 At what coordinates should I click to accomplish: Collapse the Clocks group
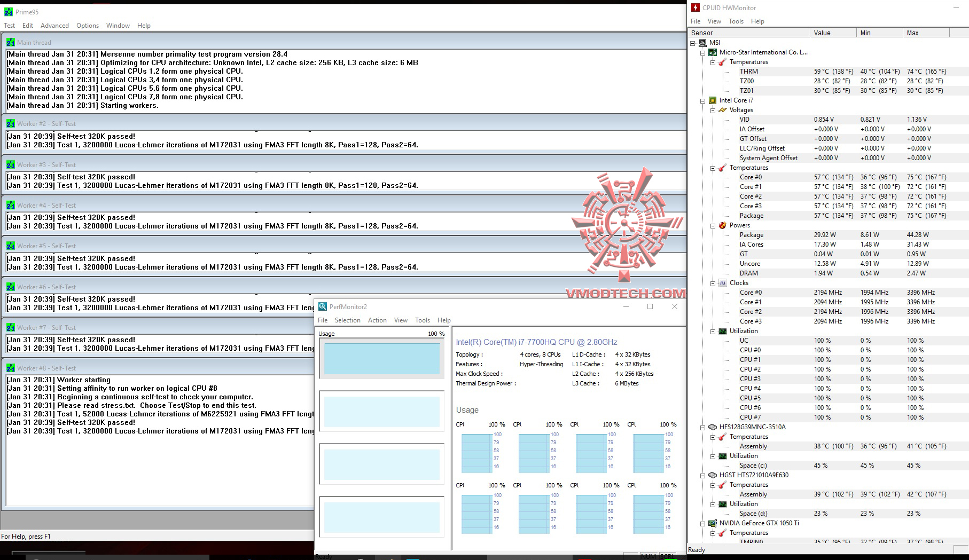coord(713,283)
